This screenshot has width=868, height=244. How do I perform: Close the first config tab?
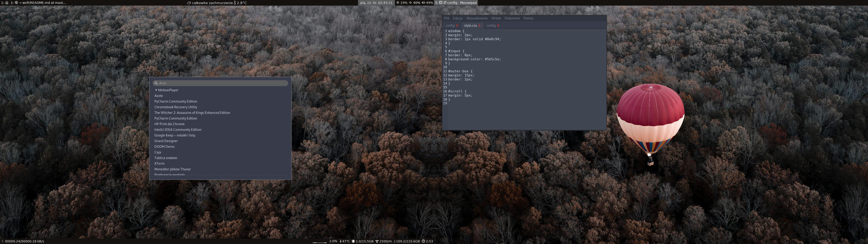[x=457, y=26]
